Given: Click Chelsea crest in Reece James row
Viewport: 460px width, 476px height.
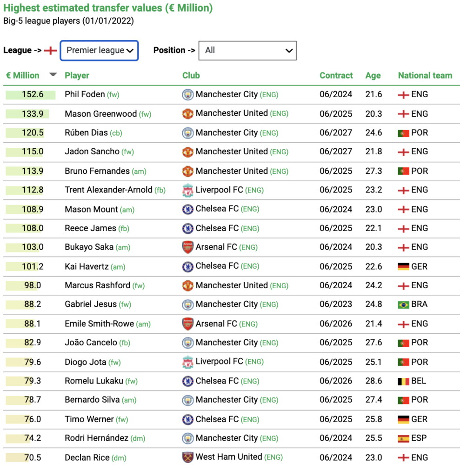Looking at the screenshot, I should click(188, 229).
